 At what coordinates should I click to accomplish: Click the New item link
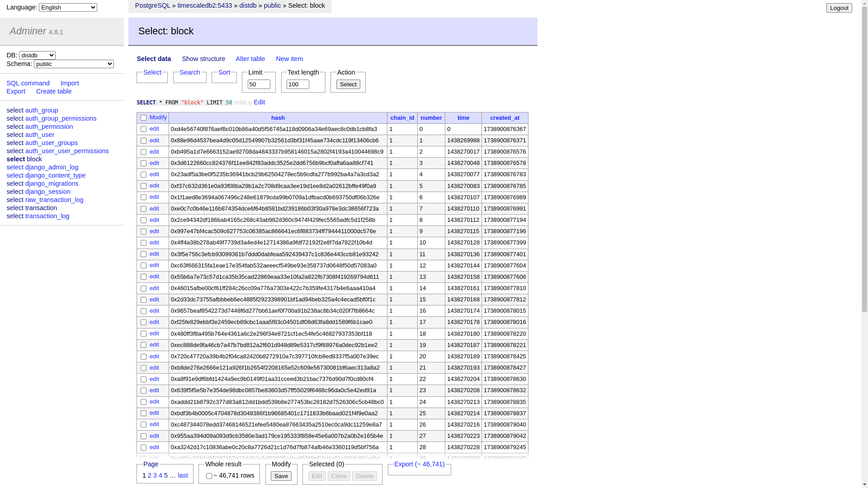pyautogui.click(x=289, y=59)
